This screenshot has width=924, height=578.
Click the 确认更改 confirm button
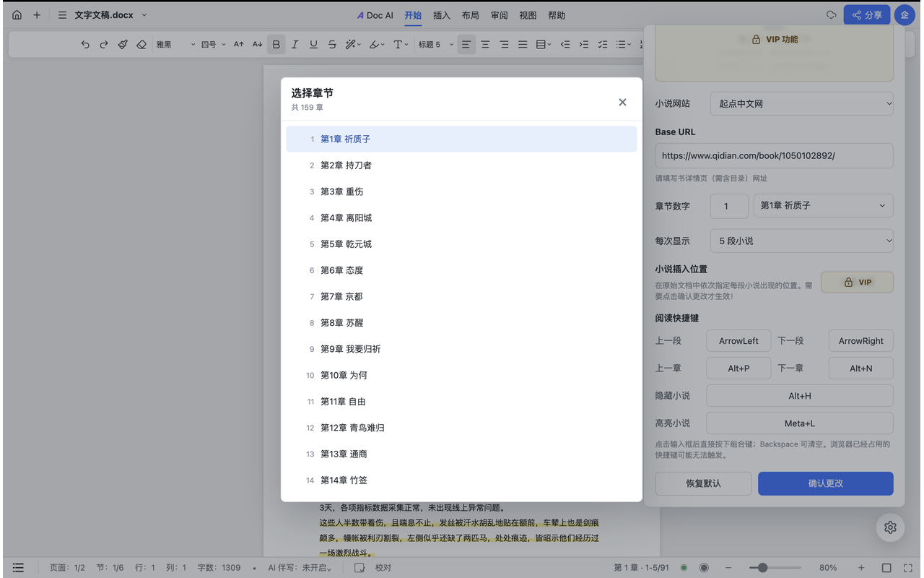click(826, 483)
